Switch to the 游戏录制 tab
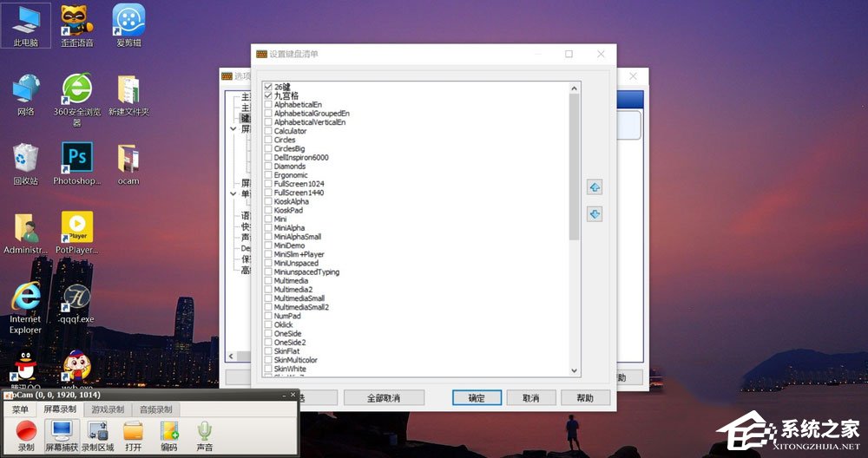 pos(108,409)
